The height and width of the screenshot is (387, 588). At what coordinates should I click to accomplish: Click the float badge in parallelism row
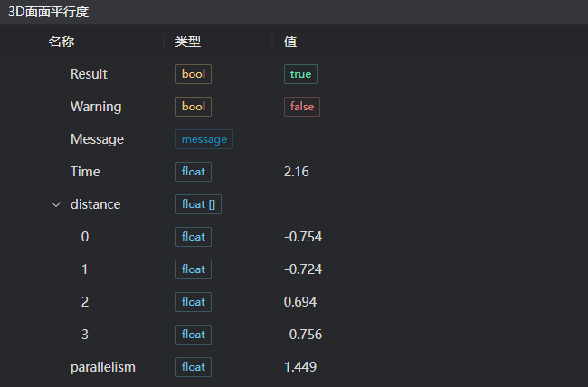click(193, 367)
